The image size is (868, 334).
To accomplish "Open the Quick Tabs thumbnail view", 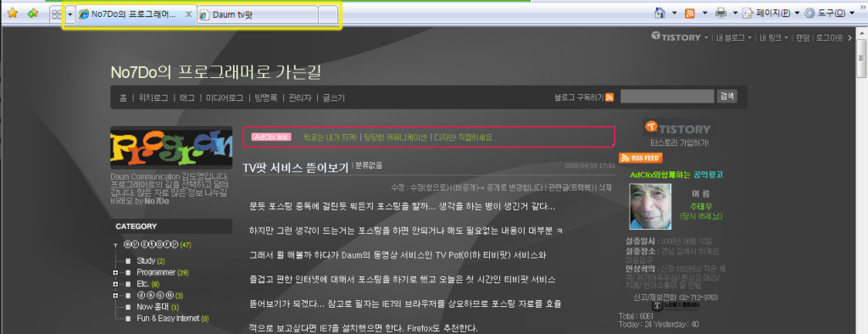I will tap(57, 14).
